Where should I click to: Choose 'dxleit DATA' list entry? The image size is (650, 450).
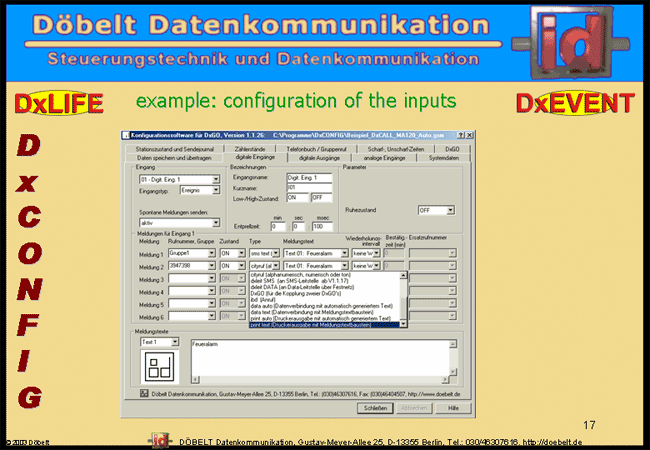click(325, 287)
